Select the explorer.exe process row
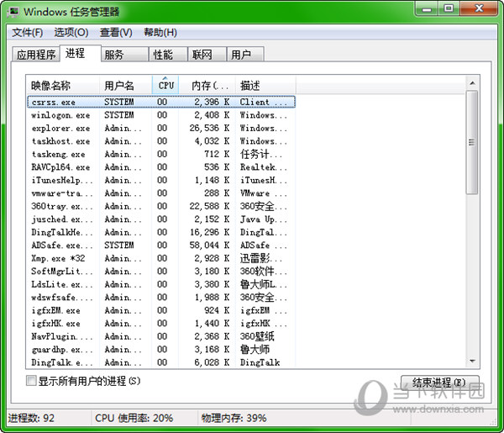 [x=60, y=129]
